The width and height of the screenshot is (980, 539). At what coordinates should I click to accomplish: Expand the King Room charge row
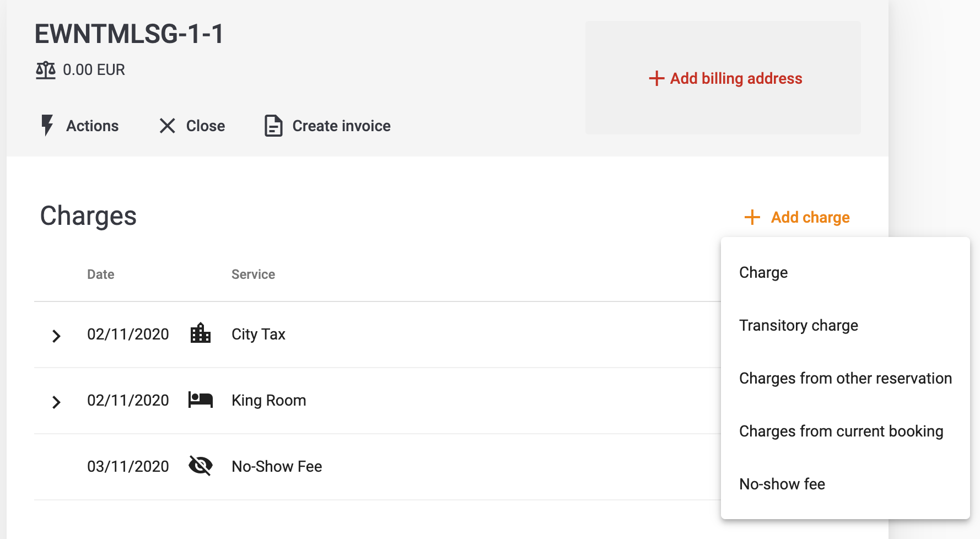pos(56,402)
